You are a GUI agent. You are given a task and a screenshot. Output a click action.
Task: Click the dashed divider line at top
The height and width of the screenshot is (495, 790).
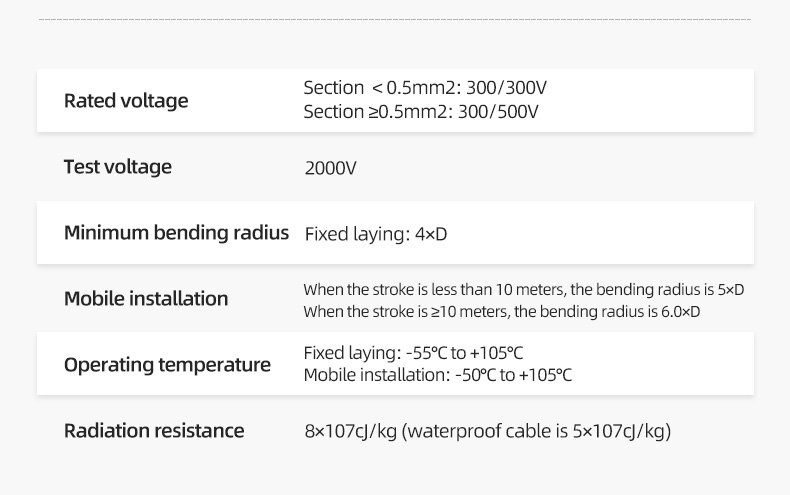(x=395, y=19)
